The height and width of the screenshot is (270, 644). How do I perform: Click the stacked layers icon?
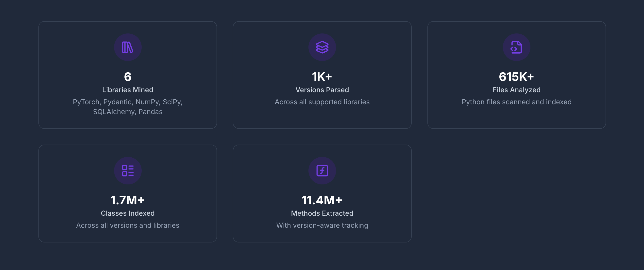tap(322, 47)
